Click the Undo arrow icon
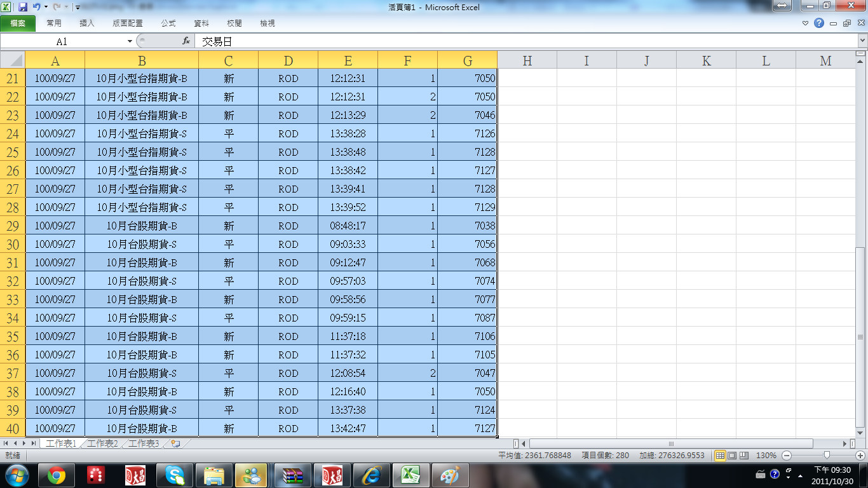 [36, 7]
